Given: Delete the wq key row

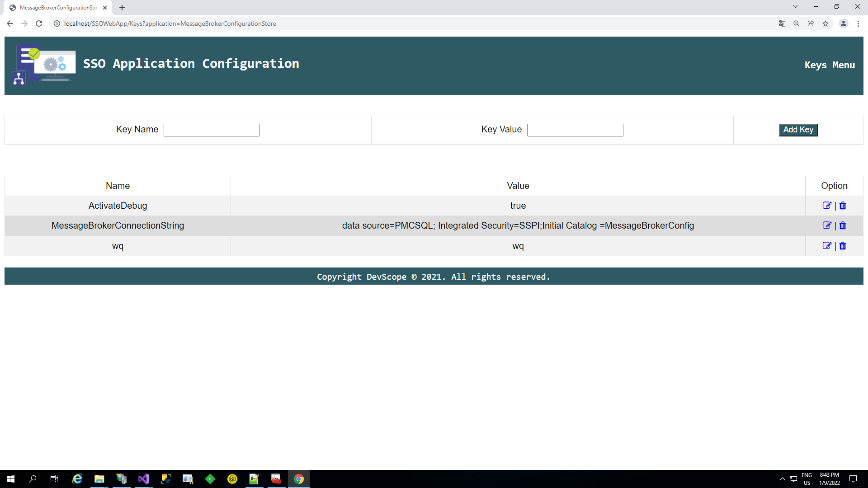Looking at the screenshot, I should [843, 246].
